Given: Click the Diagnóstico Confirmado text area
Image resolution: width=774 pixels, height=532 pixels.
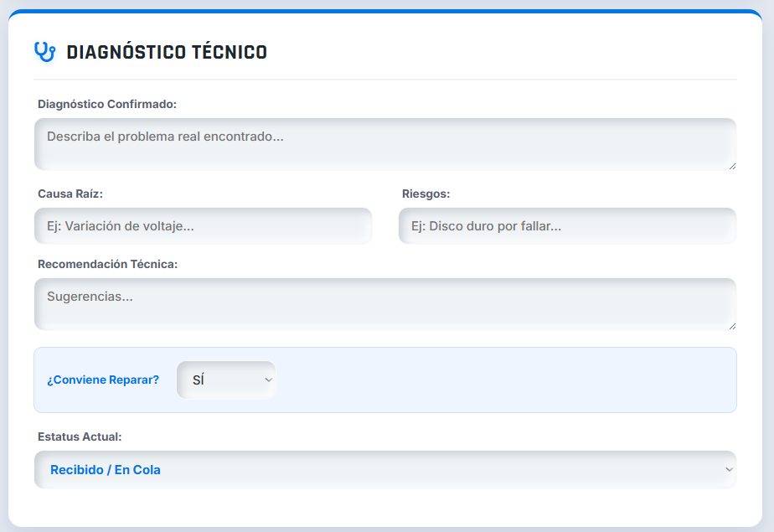Looking at the screenshot, I should (384, 144).
